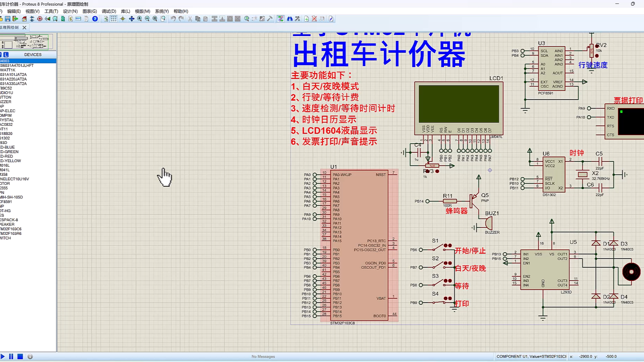The width and height of the screenshot is (644, 362).
Task: Toggle the grid display
Action: (114, 19)
